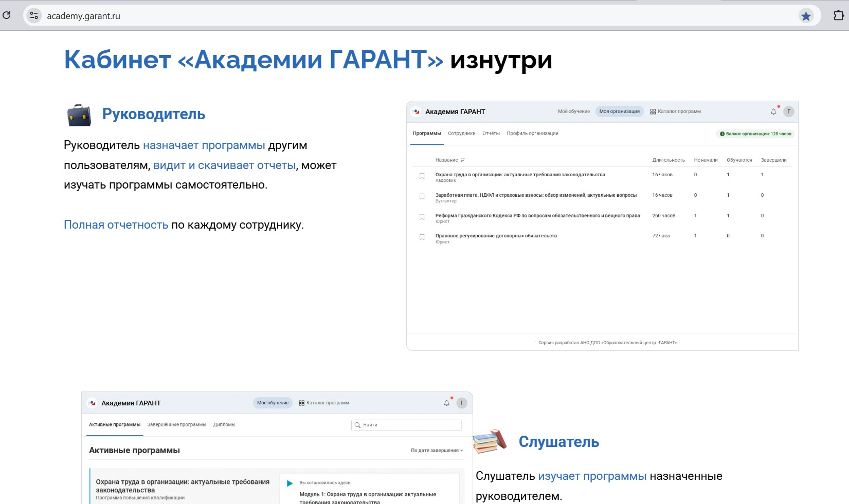
Task: Select Моё обучение in bottom screenshot header
Action: 273,403
